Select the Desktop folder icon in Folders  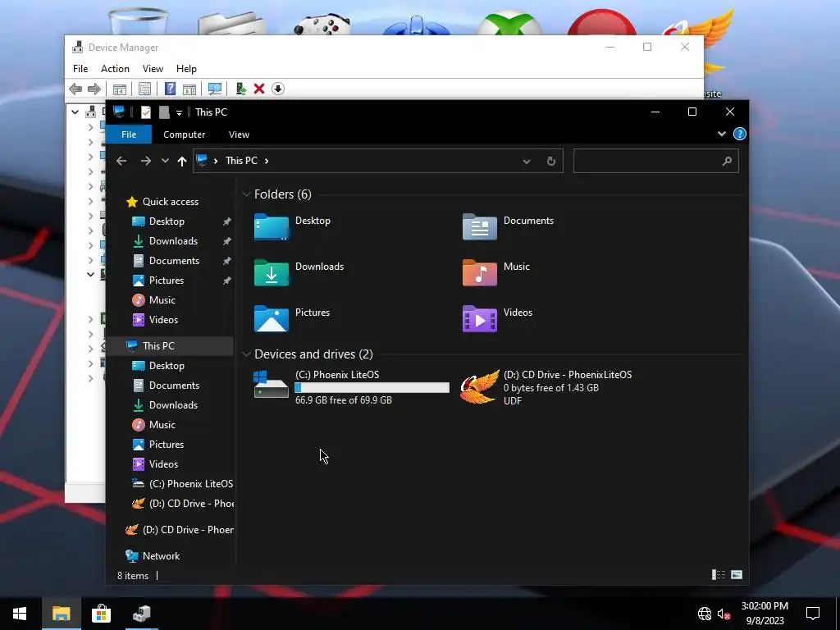[271, 226]
